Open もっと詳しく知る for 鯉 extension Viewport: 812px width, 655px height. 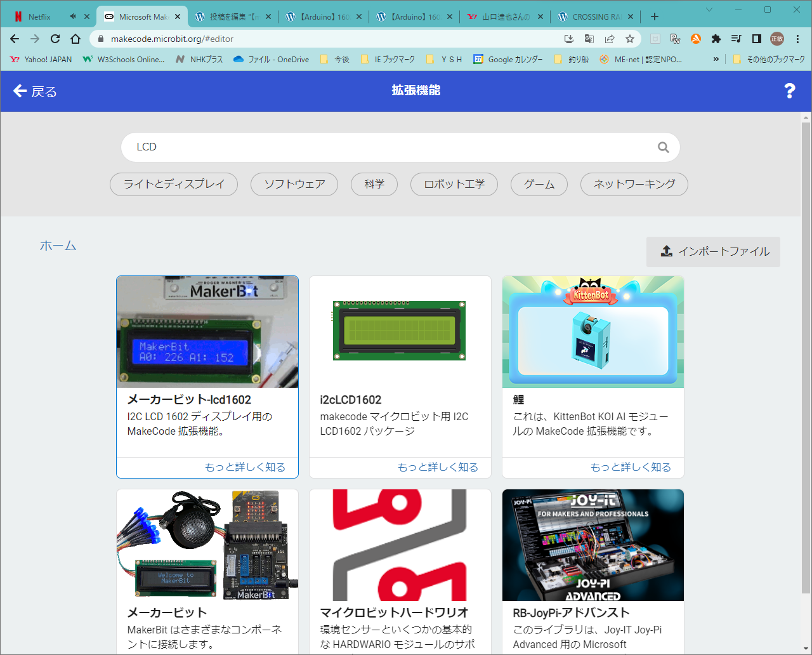631,467
